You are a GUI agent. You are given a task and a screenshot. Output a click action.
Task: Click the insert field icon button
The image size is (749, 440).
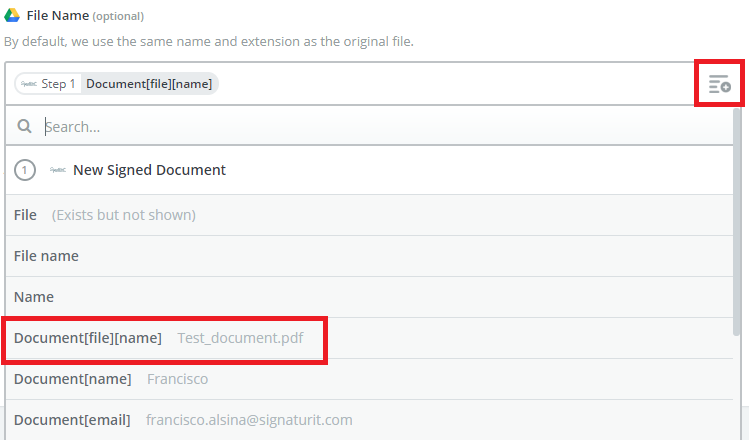coord(719,84)
